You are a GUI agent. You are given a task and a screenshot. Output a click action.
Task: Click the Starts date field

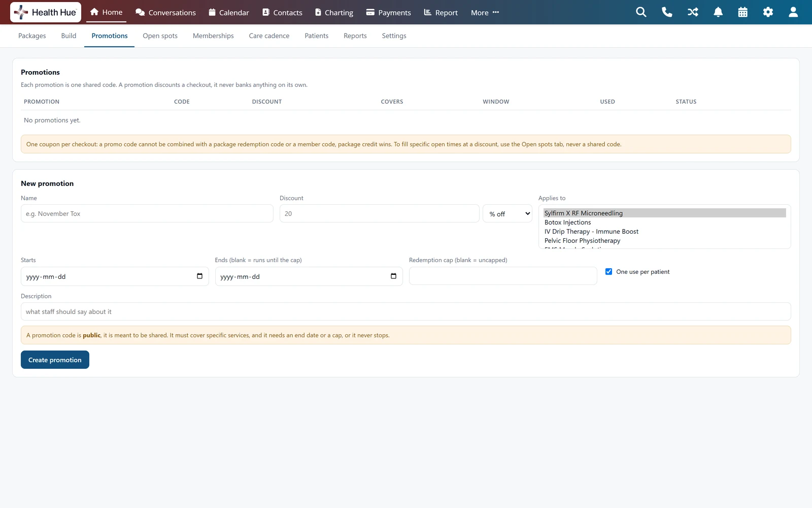pyautogui.click(x=115, y=276)
